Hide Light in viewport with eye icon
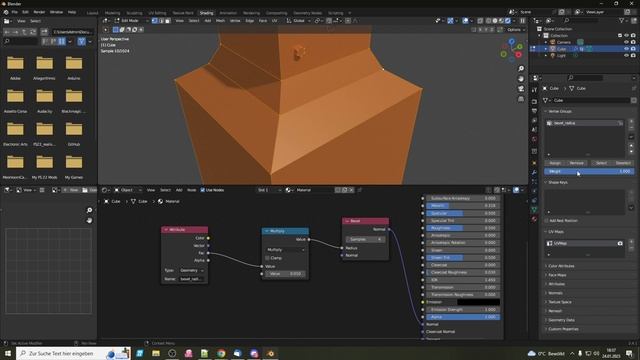Image resolution: width=640 pixels, height=360 pixels. [x=626, y=55]
